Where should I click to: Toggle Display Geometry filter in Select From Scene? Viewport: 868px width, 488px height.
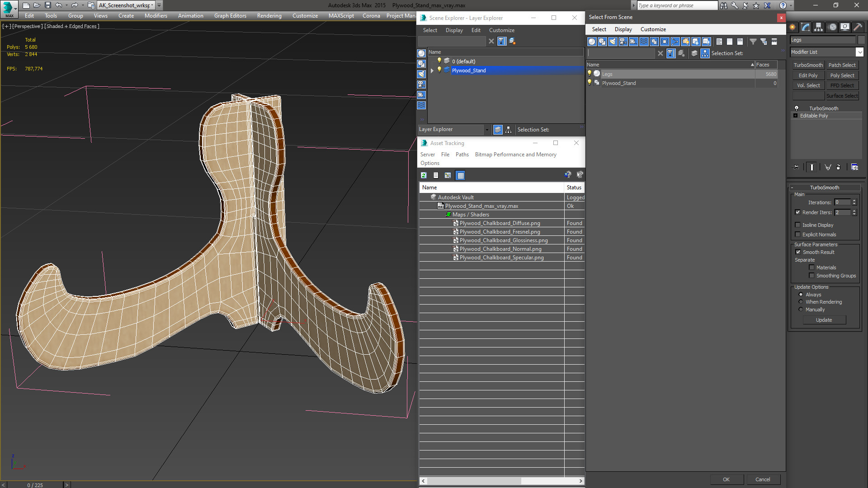[592, 42]
